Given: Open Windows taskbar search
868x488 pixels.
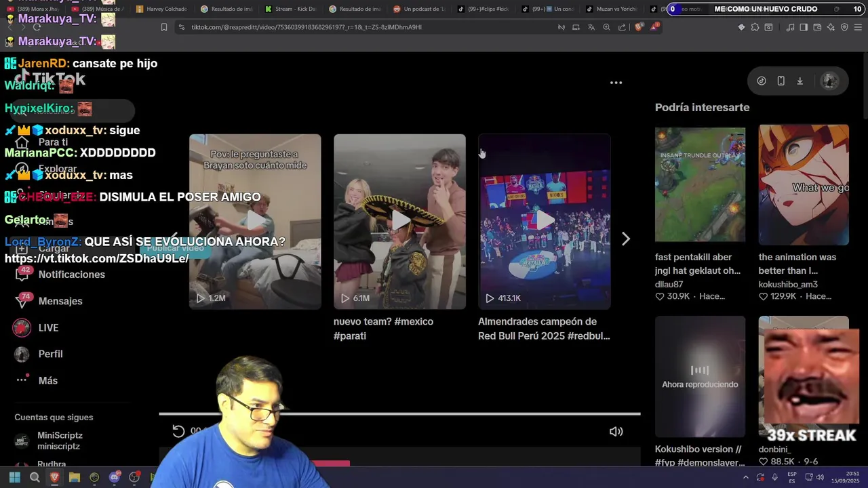Looking at the screenshot, I should coord(35,477).
